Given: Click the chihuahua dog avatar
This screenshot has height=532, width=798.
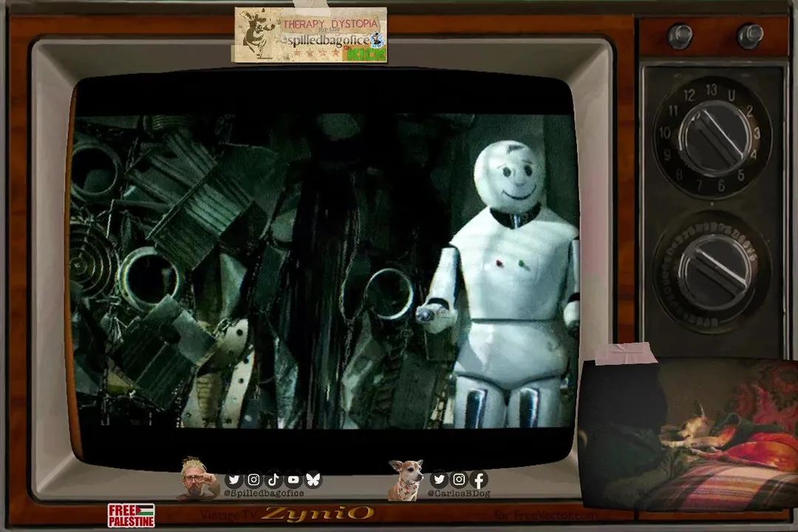Looking at the screenshot, I should [406, 480].
